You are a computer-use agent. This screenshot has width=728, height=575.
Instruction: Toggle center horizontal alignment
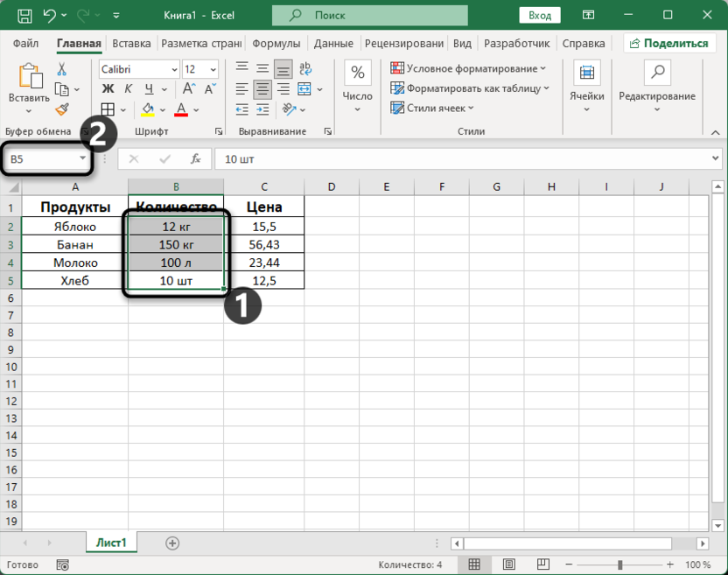pos(262,89)
